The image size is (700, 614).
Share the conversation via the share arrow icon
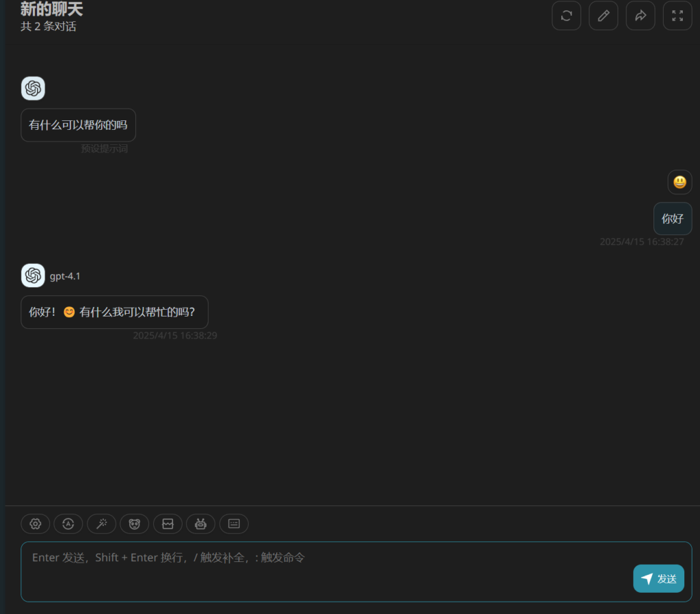click(x=640, y=15)
